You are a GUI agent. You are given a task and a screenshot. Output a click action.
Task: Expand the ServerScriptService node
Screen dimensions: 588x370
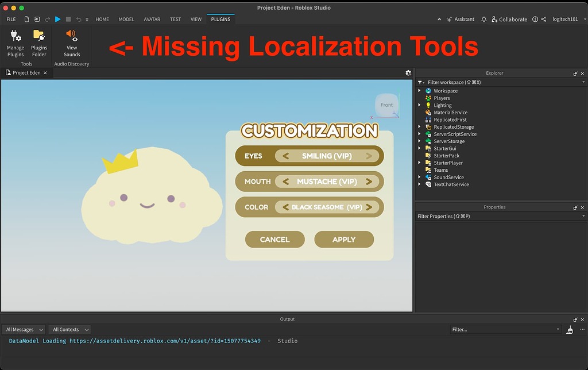419,134
